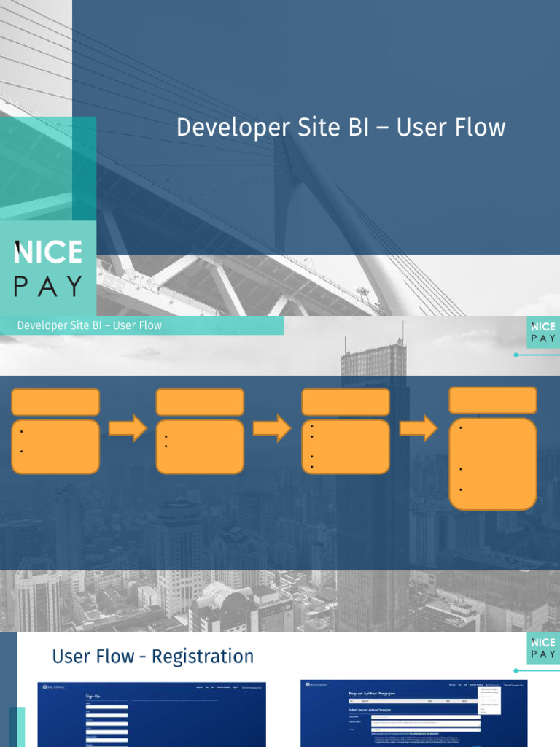Click the tallest orange flowchart box with three bullets
The width and height of the screenshot is (560, 747).
click(493, 464)
